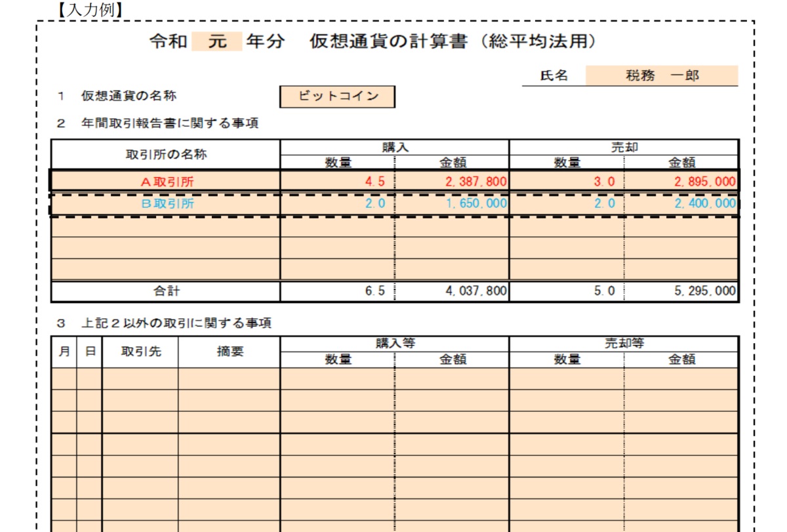Click the 合計 total row label
Screen dimensions: 787x532
(x=165, y=291)
